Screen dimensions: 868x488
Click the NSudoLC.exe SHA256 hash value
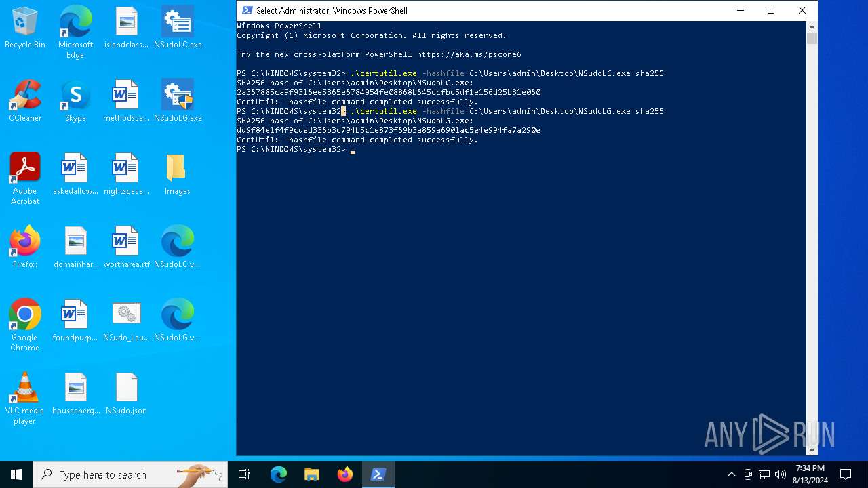coord(389,92)
